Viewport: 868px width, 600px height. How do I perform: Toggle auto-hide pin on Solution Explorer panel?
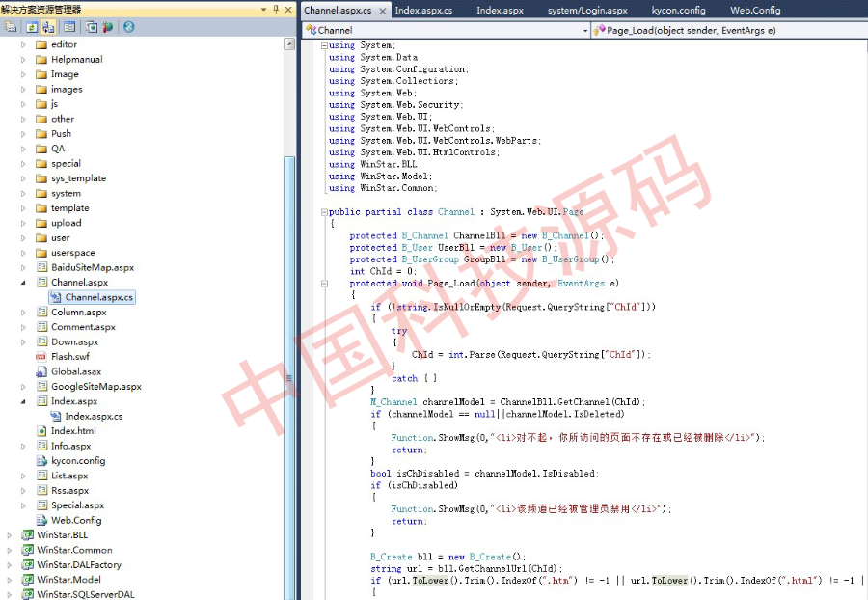point(276,9)
